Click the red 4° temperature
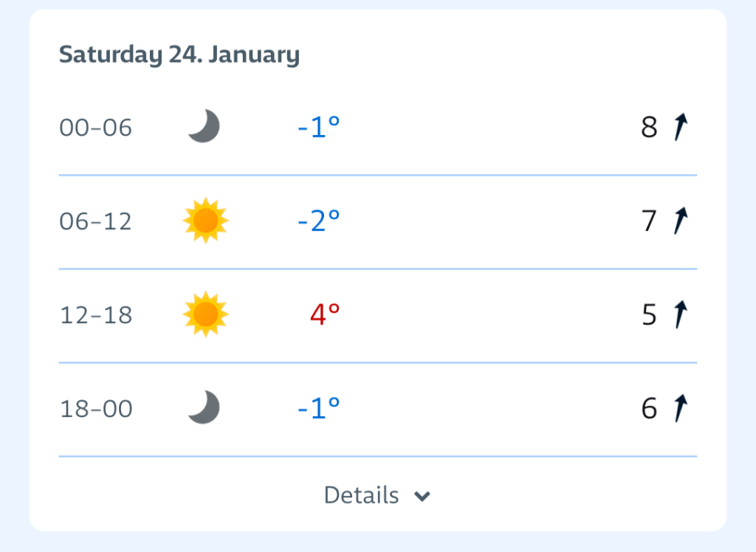Screen dimensions: 756x552 (325, 315)
